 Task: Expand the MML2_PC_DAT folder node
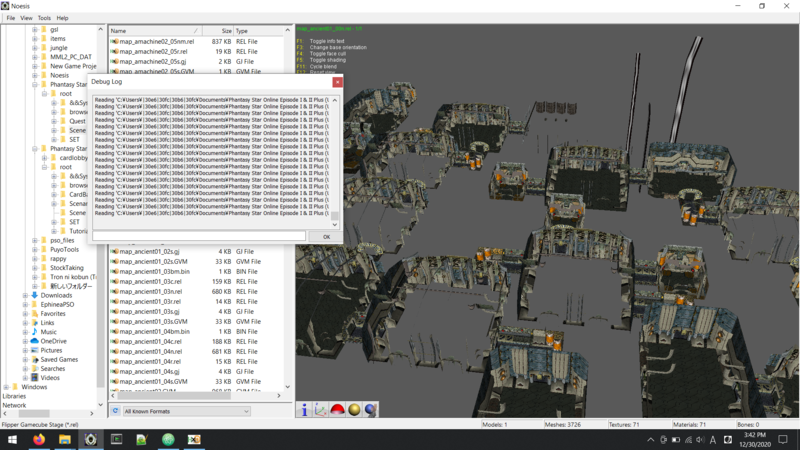(x=35, y=57)
